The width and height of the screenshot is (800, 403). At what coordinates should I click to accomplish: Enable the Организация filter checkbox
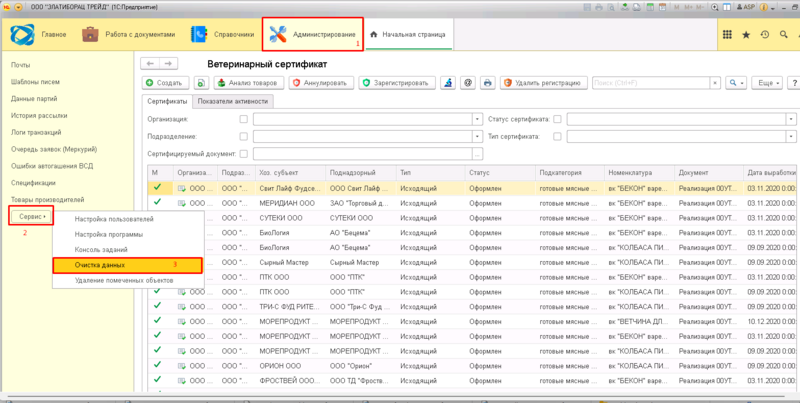tap(244, 118)
